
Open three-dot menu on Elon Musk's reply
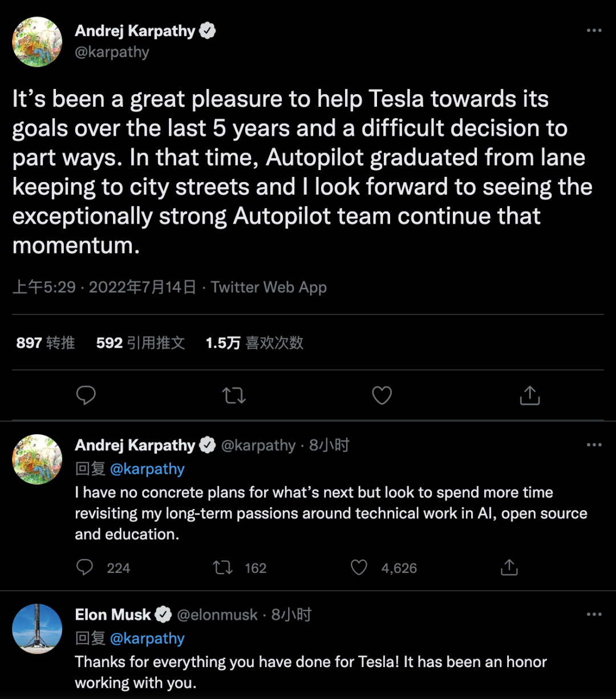pyautogui.click(x=594, y=615)
